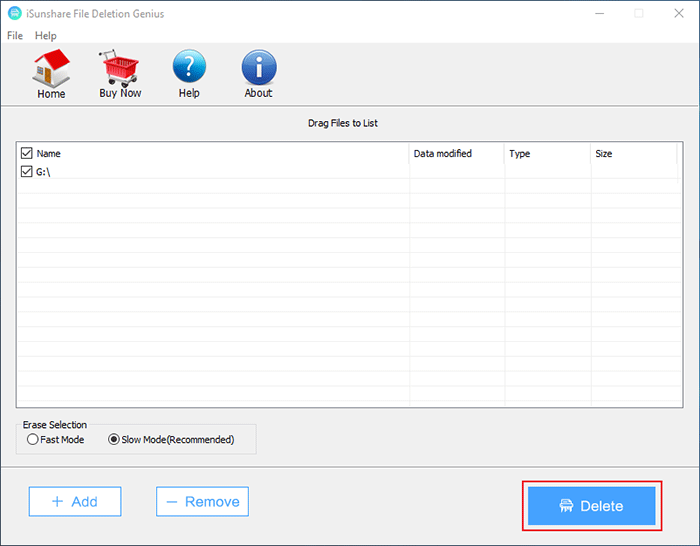
Task: Open the Help menu in menu bar
Action: coord(46,36)
